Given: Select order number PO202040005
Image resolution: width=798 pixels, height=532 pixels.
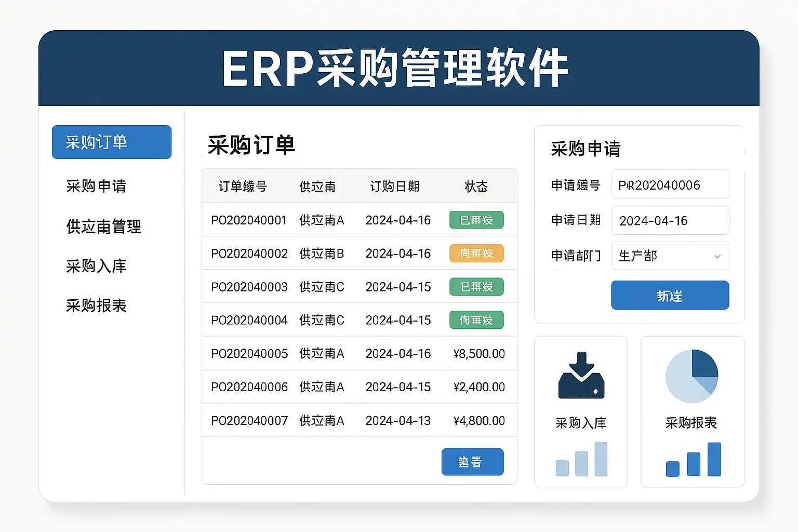Looking at the screenshot, I should click(x=249, y=354).
